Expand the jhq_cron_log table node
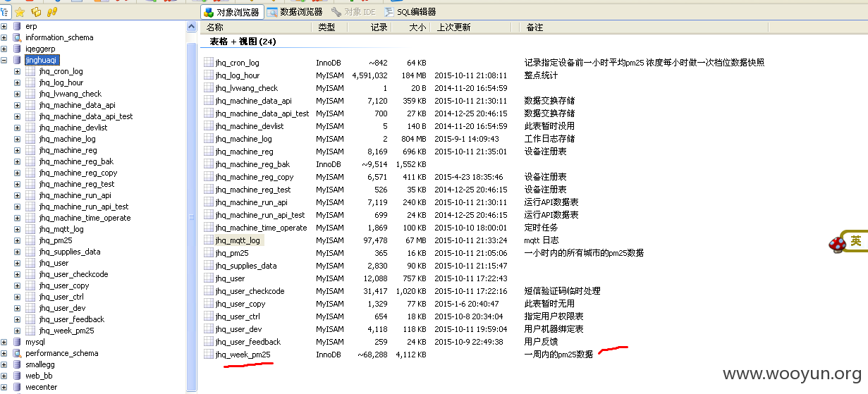The height and width of the screenshot is (394, 868). point(18,71)
